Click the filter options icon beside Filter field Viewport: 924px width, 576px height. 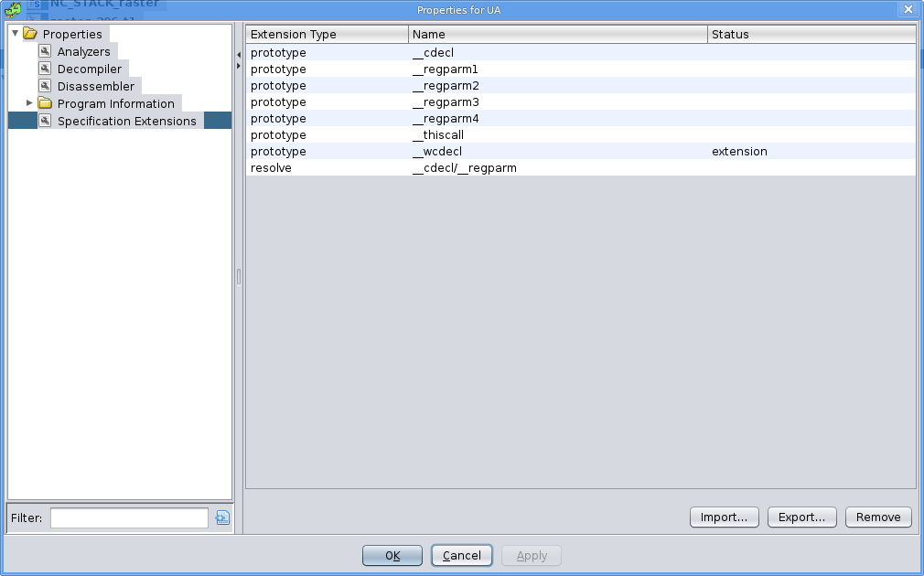(222, 517)
